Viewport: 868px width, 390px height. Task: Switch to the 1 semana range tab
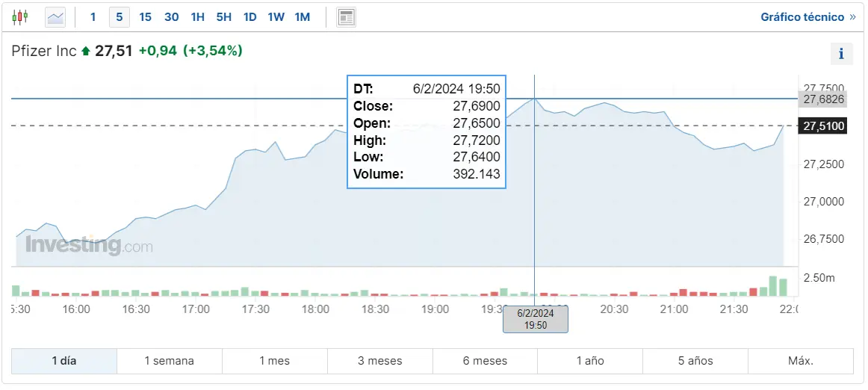pyautogui.click(x=170, y=361)
